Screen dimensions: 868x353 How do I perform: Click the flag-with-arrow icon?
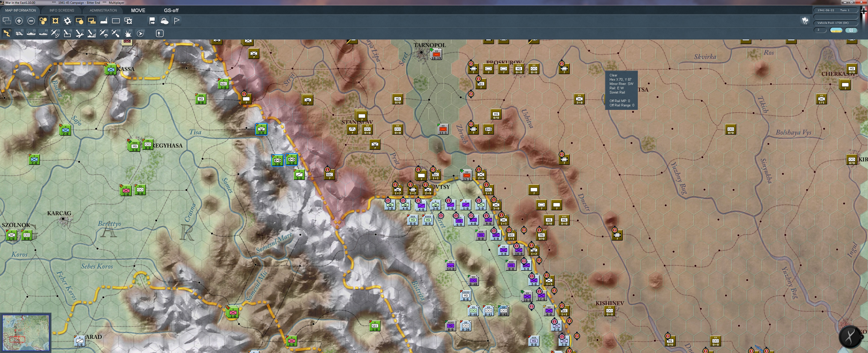coord(152,21)
